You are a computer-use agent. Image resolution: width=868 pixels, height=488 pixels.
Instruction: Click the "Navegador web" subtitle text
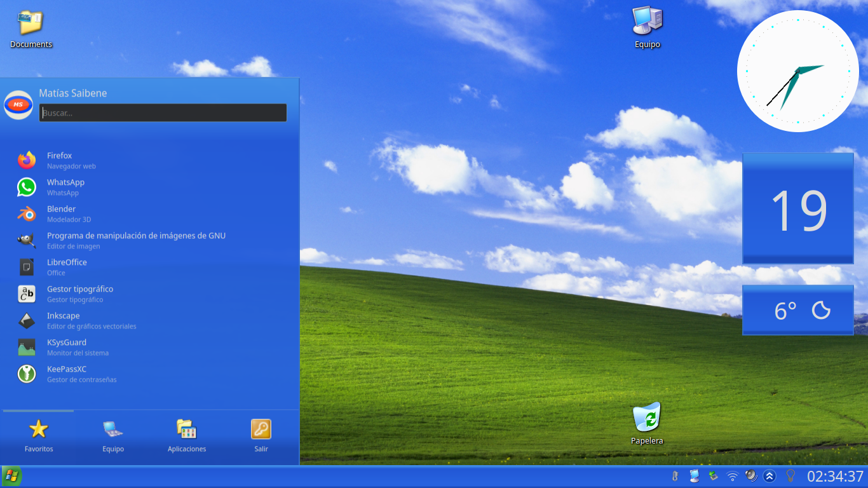tap(71, 166)
